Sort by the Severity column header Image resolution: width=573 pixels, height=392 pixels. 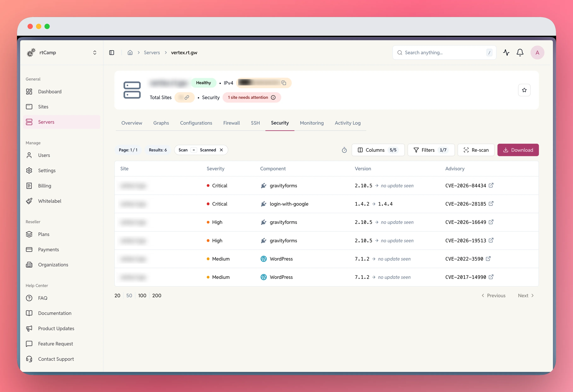[x=215, y=169]
